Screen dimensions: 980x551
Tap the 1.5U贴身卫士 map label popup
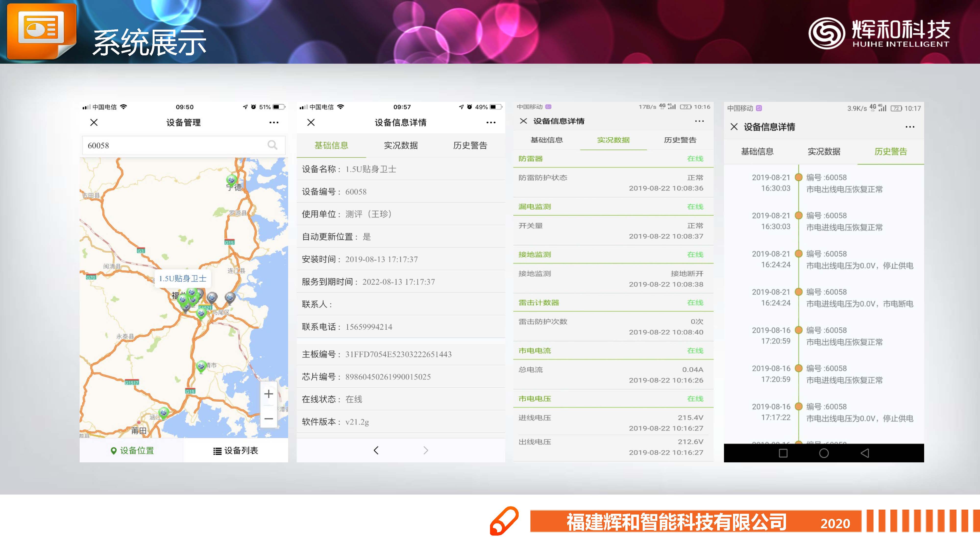[x=183, y=278]
